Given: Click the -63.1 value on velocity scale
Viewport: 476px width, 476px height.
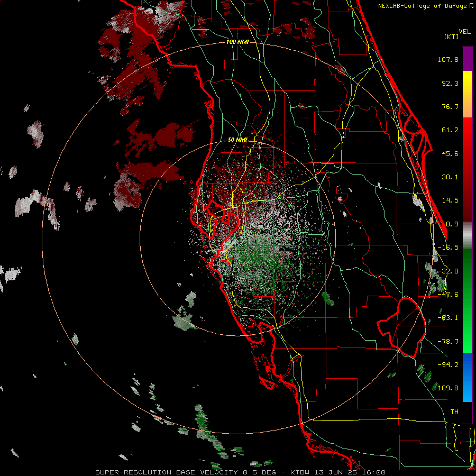Looking at the screenshot, I should (x=448, y=318).
